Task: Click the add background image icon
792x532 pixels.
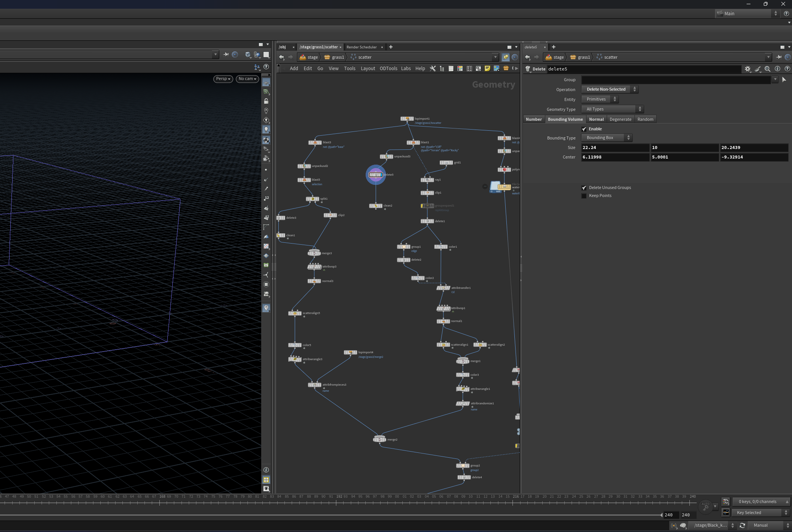Action: (496, 69)
